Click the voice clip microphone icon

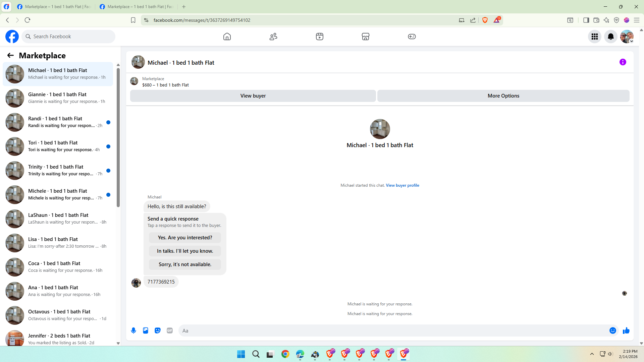point(133,330)
